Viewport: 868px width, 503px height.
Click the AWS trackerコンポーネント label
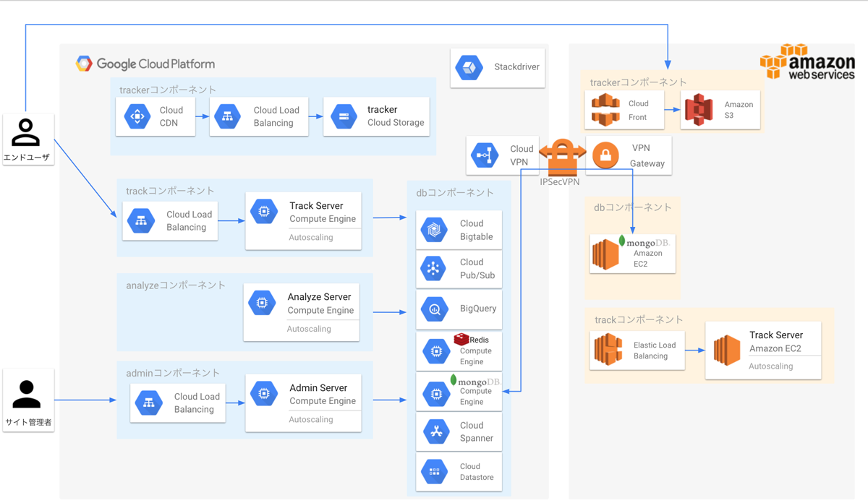[x=638, y=82]
